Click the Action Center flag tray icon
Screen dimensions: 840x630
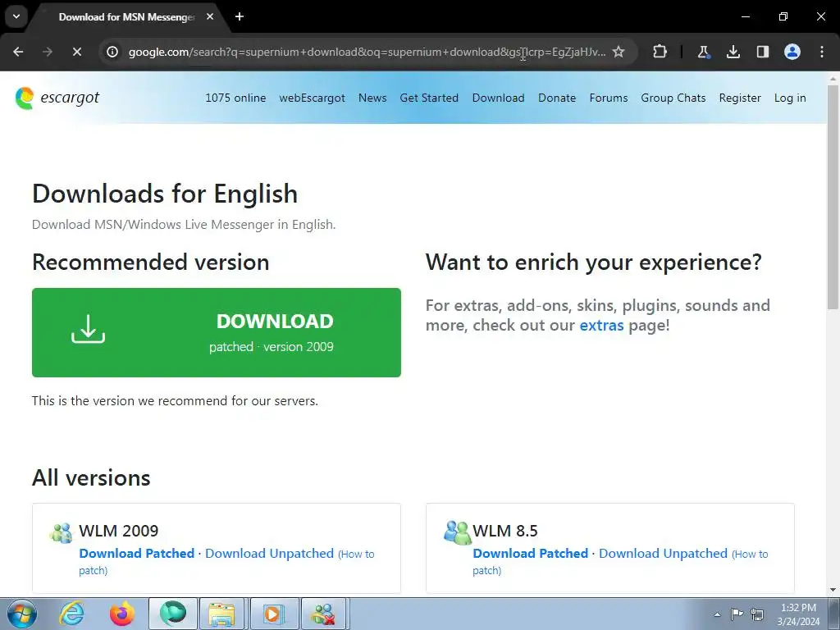pos(737,614)
